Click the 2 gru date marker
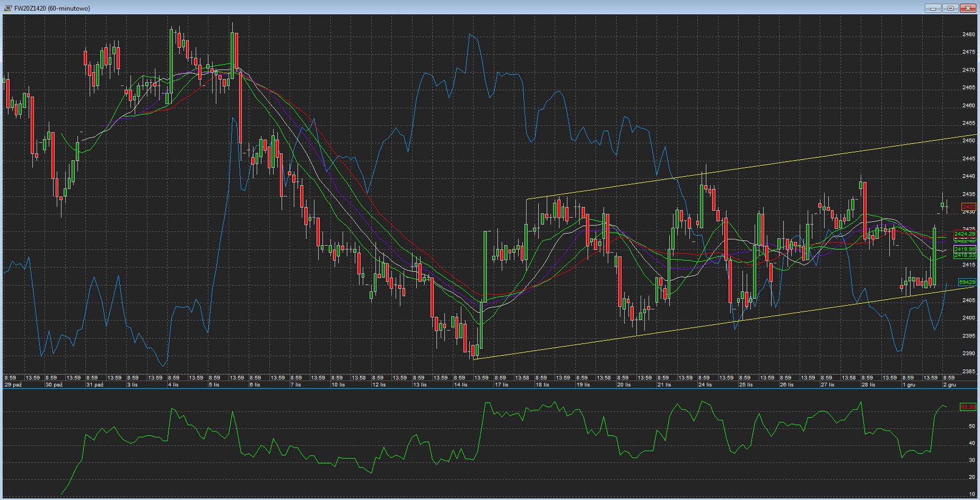 coord(949,384)
